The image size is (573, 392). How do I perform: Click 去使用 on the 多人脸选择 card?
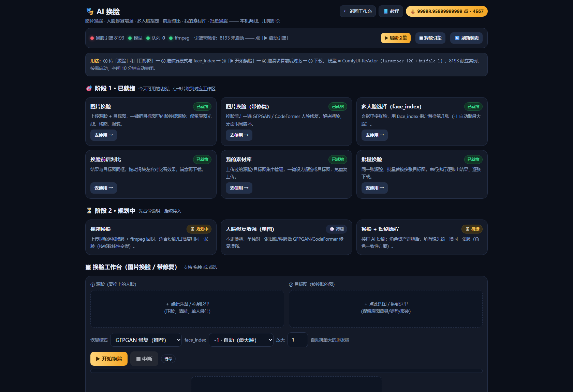tap(375, 135)
